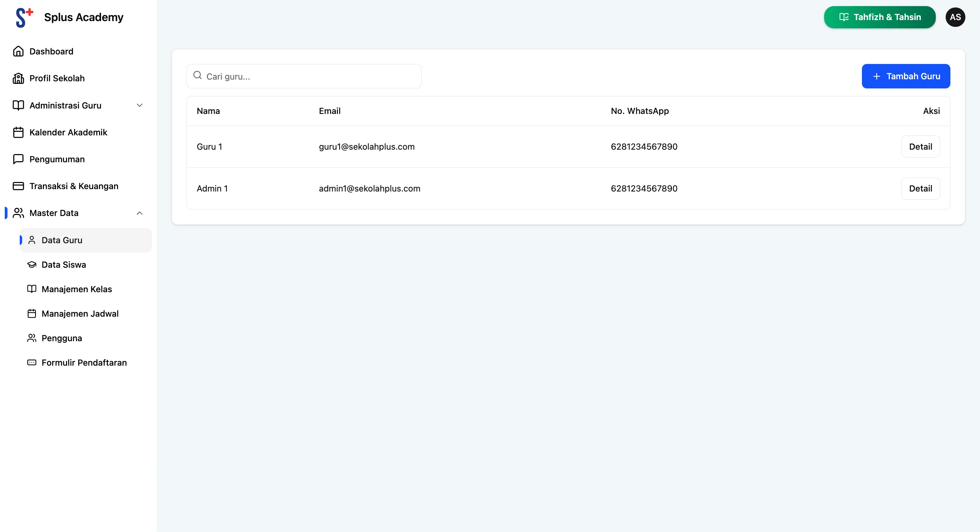The height and width of the screenshot is (532, 980).
Task: Collapse the Master Data section
Action: pos(139,213)
